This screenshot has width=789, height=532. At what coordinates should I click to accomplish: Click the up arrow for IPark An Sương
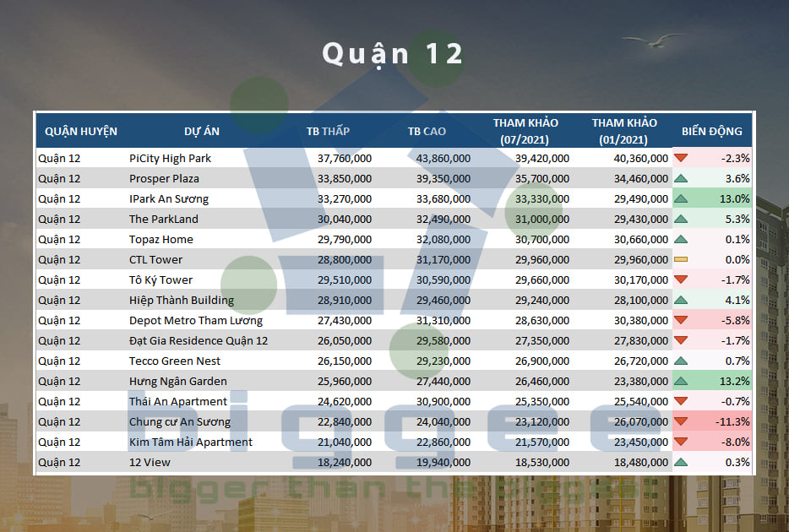point(681,198)
